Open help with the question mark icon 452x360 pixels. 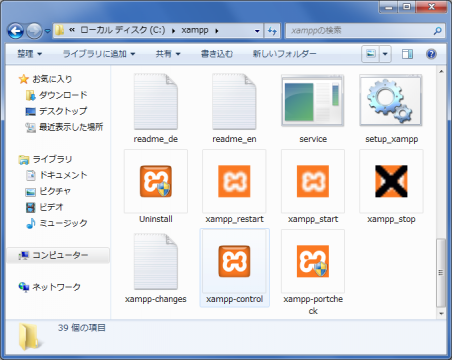click(431, 54)
